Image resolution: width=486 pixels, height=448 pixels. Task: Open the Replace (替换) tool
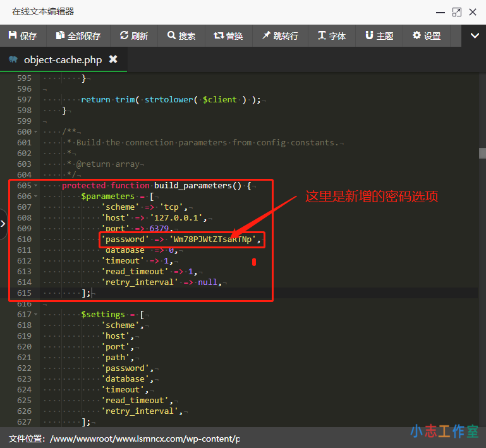point(228,36)
